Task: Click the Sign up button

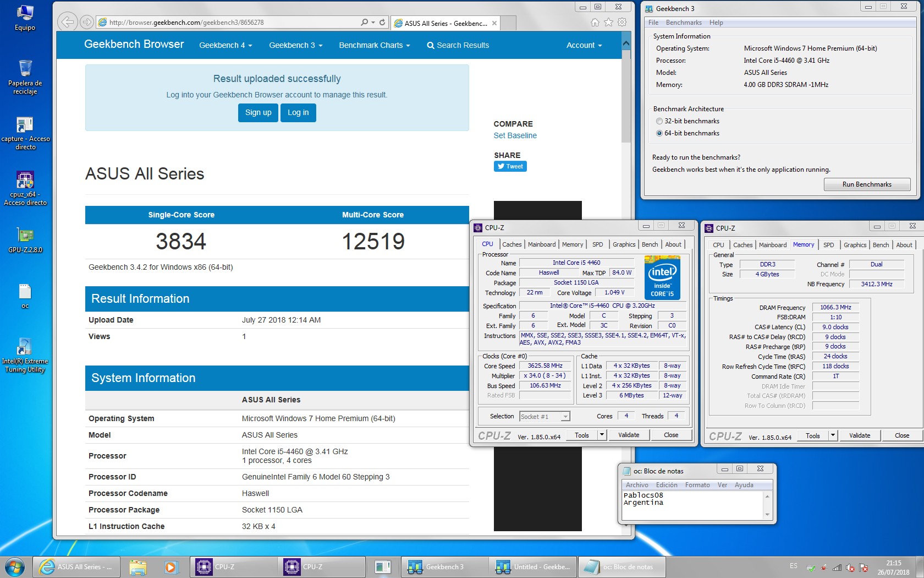Action: point(258,112)
